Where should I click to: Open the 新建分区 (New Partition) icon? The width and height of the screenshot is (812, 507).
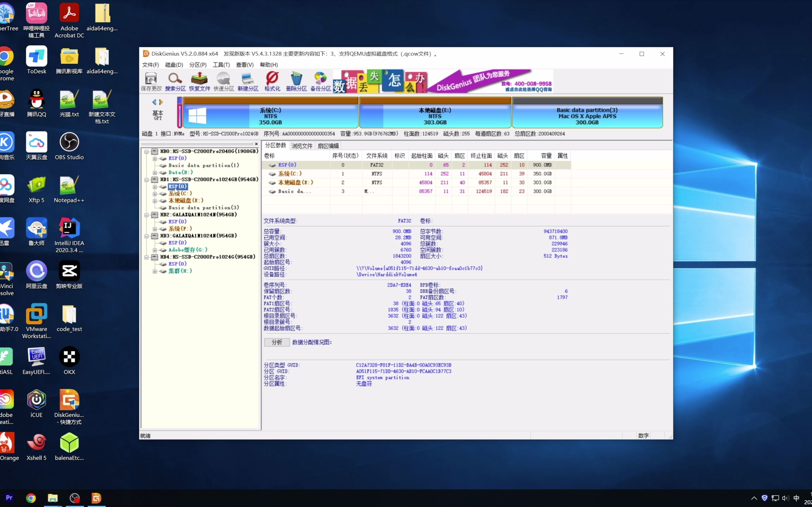click(247, 81)
